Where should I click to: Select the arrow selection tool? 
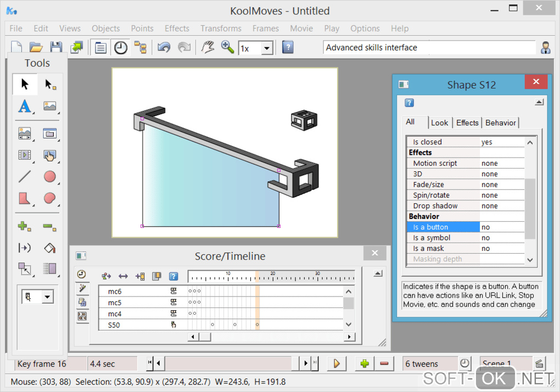pyautogui.click(x=25, y=84)
